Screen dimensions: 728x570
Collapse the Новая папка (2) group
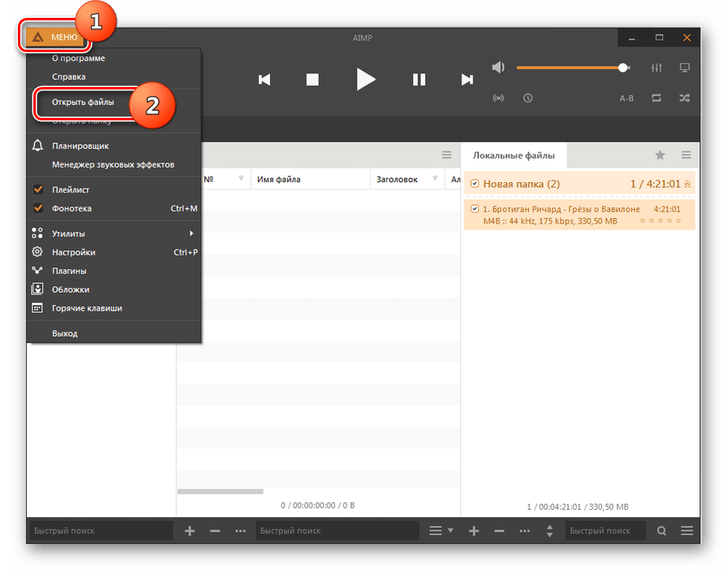687,185
